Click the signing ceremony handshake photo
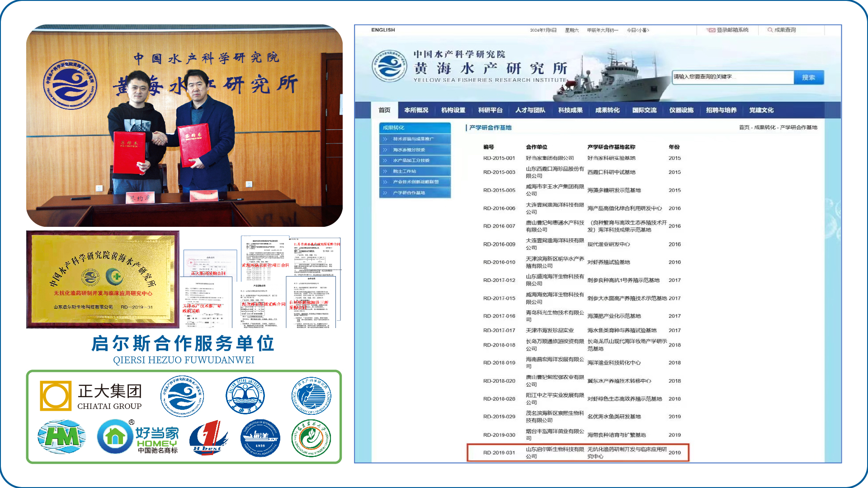Viewport: 868px width, 488px height. click(184, 126)
